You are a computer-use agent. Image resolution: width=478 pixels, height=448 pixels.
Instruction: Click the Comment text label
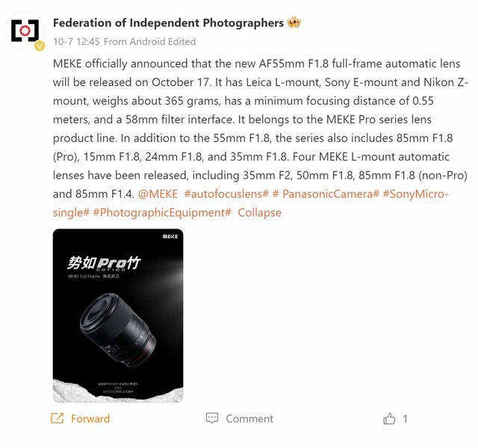click(x=249, y=419)
